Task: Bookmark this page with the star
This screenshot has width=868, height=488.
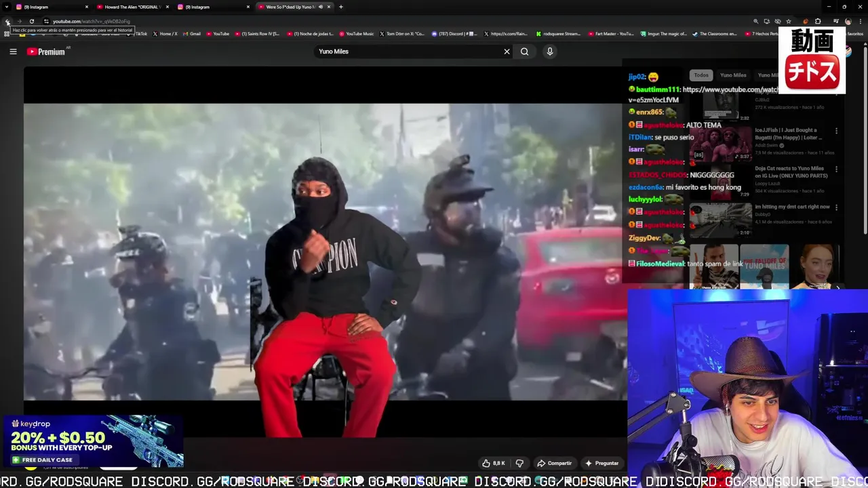Action: (789, 22)
